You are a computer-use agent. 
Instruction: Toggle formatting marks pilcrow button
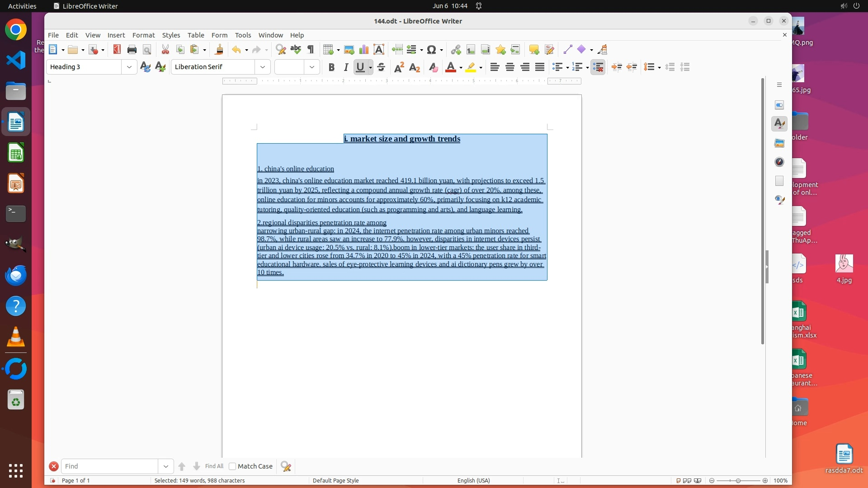click(x=311, y=50)
